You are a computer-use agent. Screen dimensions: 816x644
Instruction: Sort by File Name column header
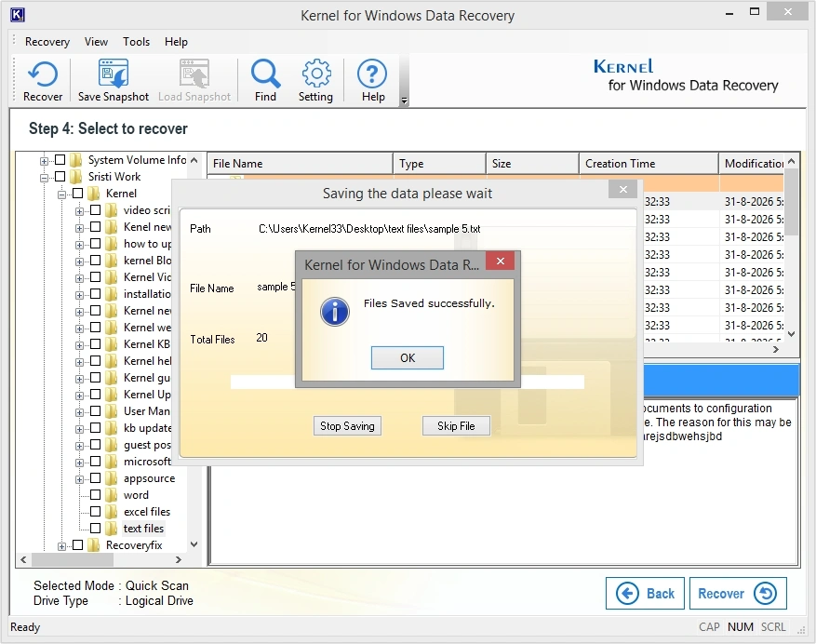click(x=300, y=164)
